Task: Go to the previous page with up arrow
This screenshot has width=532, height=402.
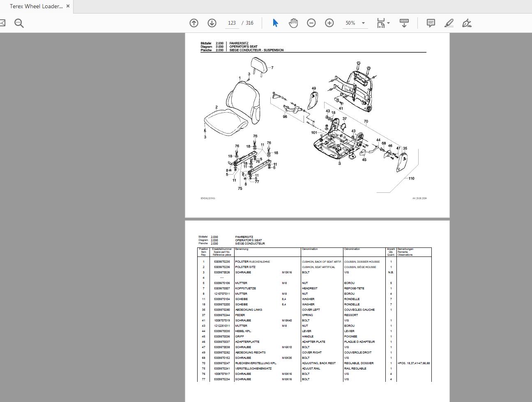Action: coord(193,23)
